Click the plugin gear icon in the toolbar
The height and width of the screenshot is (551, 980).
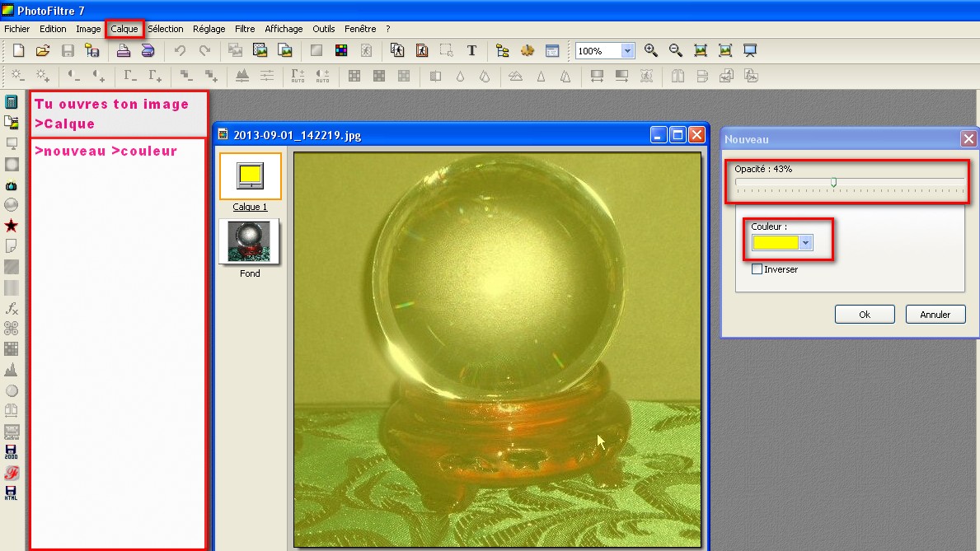pyautogui.click(x=528, y=50)
